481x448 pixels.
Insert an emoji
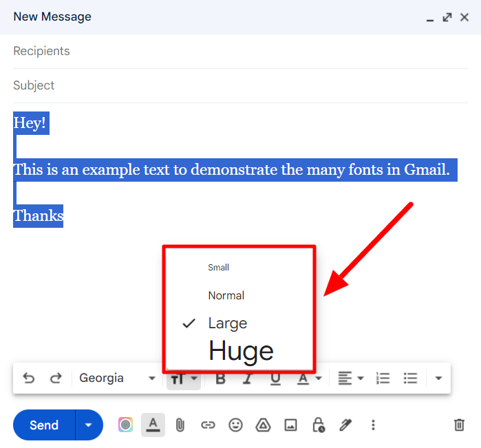(235, 425)
